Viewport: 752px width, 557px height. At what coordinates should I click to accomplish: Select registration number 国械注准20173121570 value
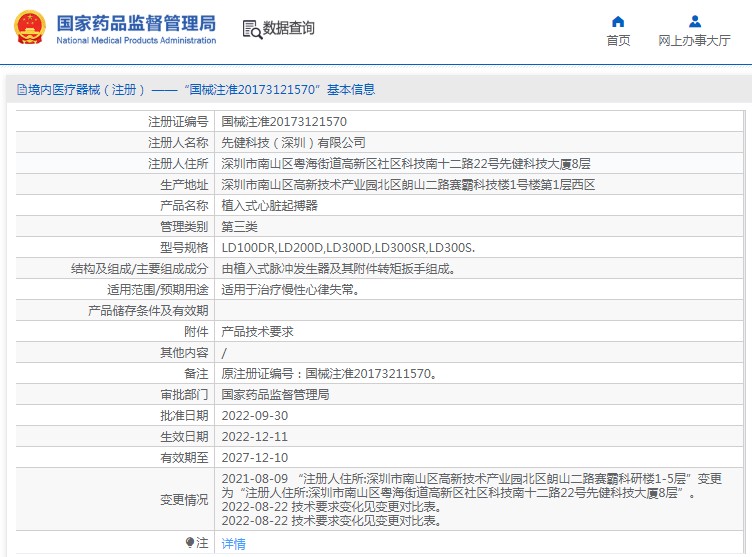point(284,122)
